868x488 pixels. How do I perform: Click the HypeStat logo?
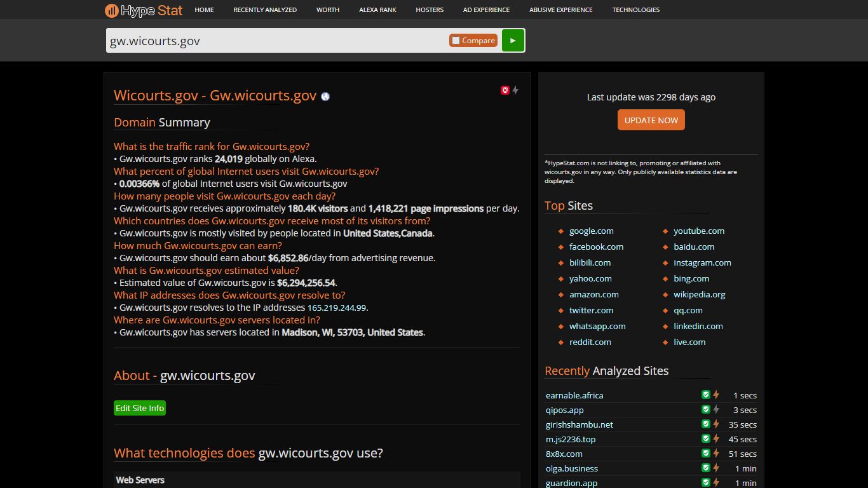(x=144, y=10)
